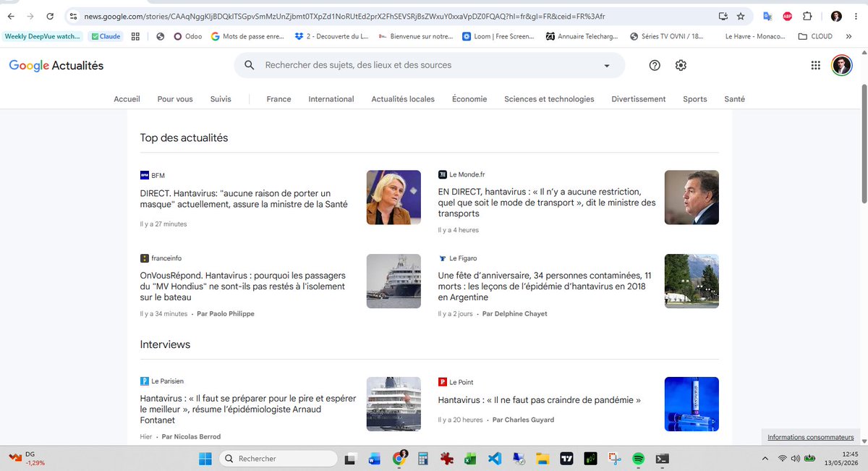Click author 'Par Charles Guyard'
Image resolution: width=868 pixels, height=471 pixels.
click(524, 420)
